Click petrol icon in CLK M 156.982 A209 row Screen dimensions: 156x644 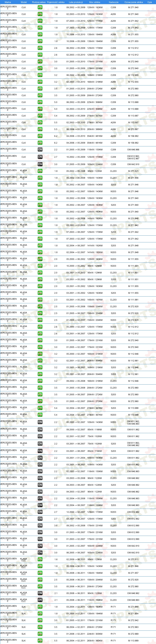pos(40,136)
